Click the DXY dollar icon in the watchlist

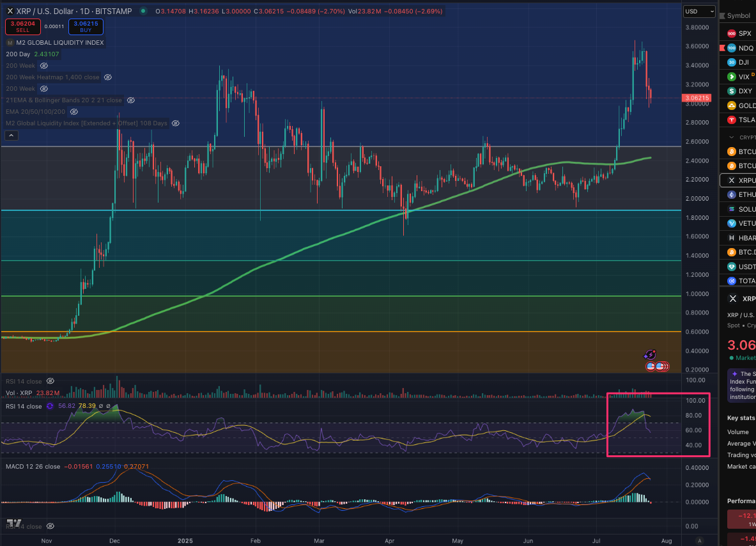[732, 91]
